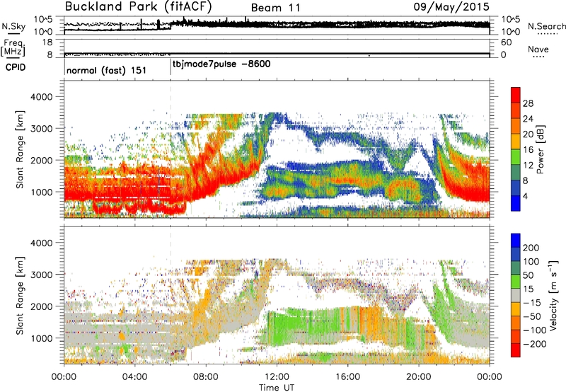Click the "3000" tick on the power panel axis
The width and height of the screenshot is (566, 392).
(42, 129)
